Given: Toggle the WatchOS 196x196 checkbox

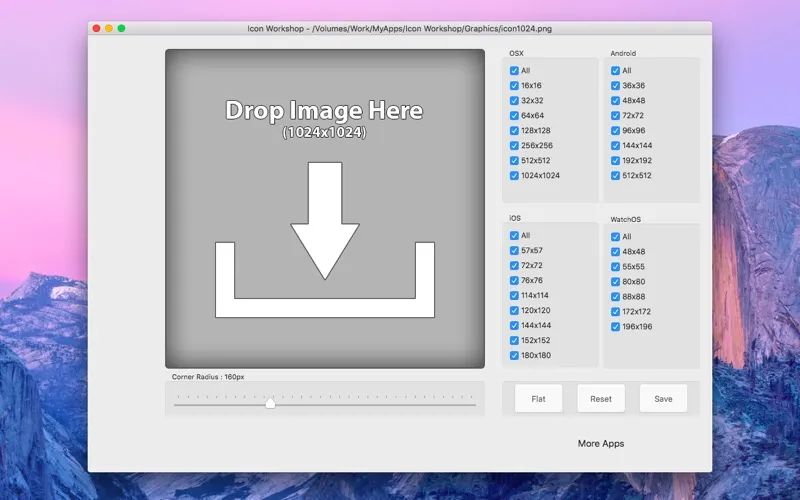Looking at the screenshot, I should pos(615,327).
